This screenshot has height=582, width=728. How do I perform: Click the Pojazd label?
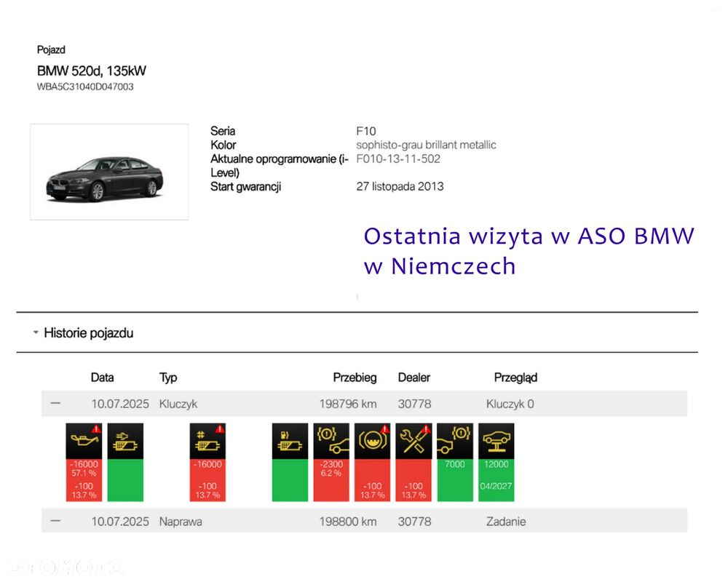pyautogui.click(x=51, y=49)
